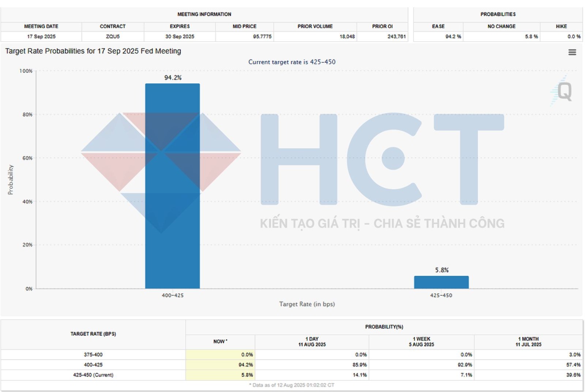Click the NOW column header

pyautogui.click(x=220, y=342)
